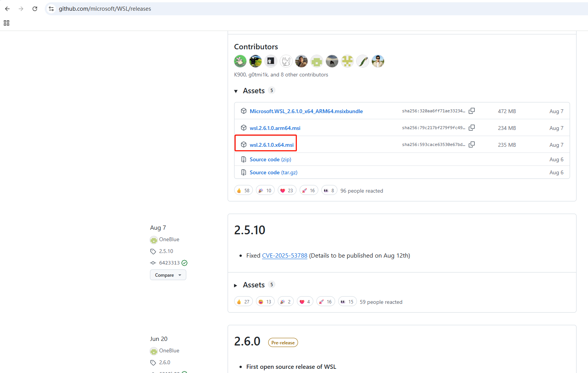Open the 2.5.10 tag link
The height and width of the screenshot is (373, 588).
click(166, 251)
